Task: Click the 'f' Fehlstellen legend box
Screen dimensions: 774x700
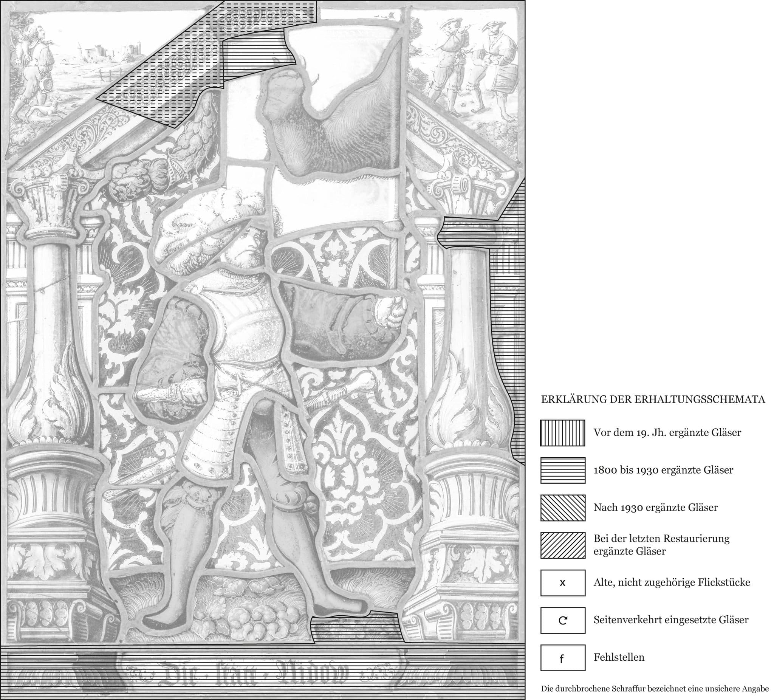Action: pos(562,657)
